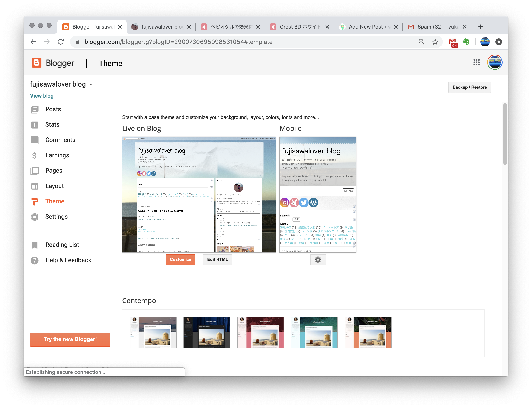Open a new browser tab

coord(480,27)
